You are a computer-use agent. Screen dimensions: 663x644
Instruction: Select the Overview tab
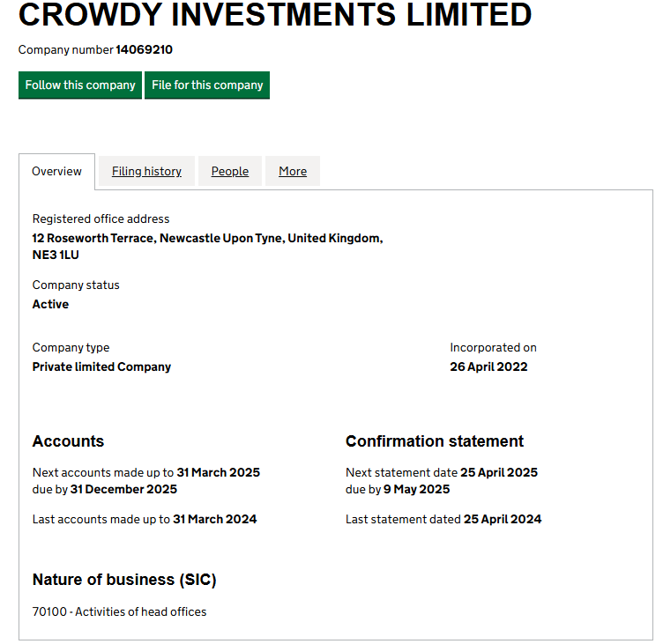(56, 172)
